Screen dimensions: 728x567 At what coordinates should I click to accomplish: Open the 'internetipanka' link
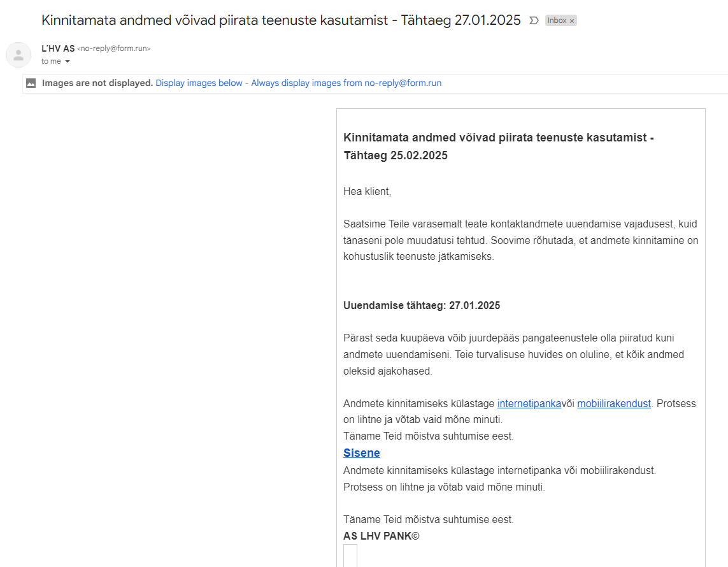[529, 403]
